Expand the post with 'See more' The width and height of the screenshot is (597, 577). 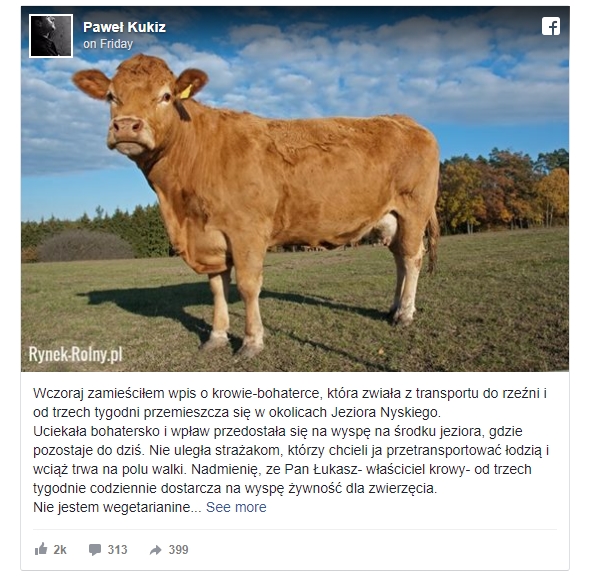tap(236, 507)
